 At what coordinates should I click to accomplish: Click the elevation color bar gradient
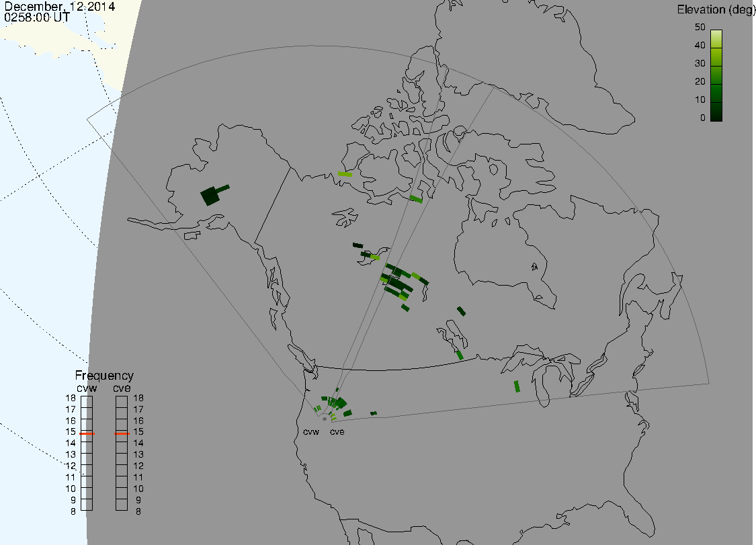pos(716,75)
